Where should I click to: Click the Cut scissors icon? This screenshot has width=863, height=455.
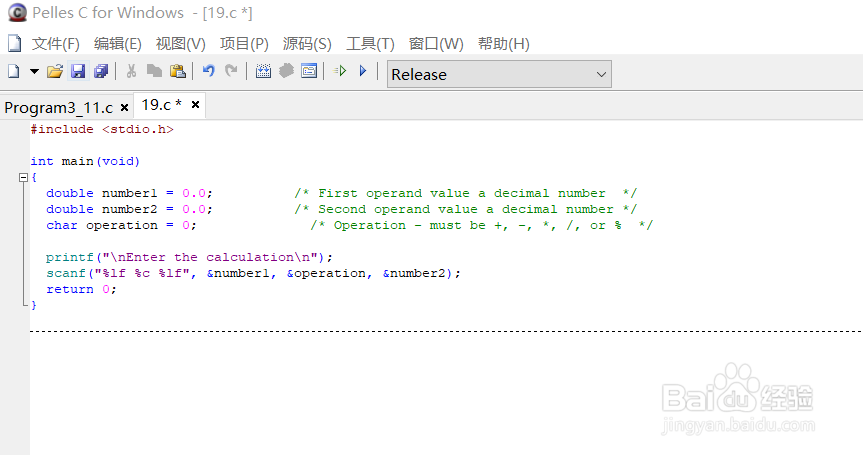coord(131,71)
